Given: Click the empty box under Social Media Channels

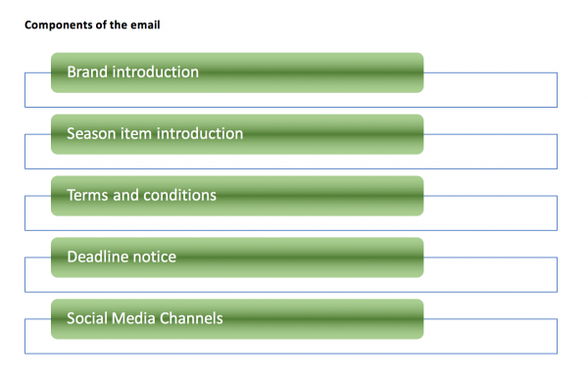Looking at the screenshot, I should [x=291, y=347].
